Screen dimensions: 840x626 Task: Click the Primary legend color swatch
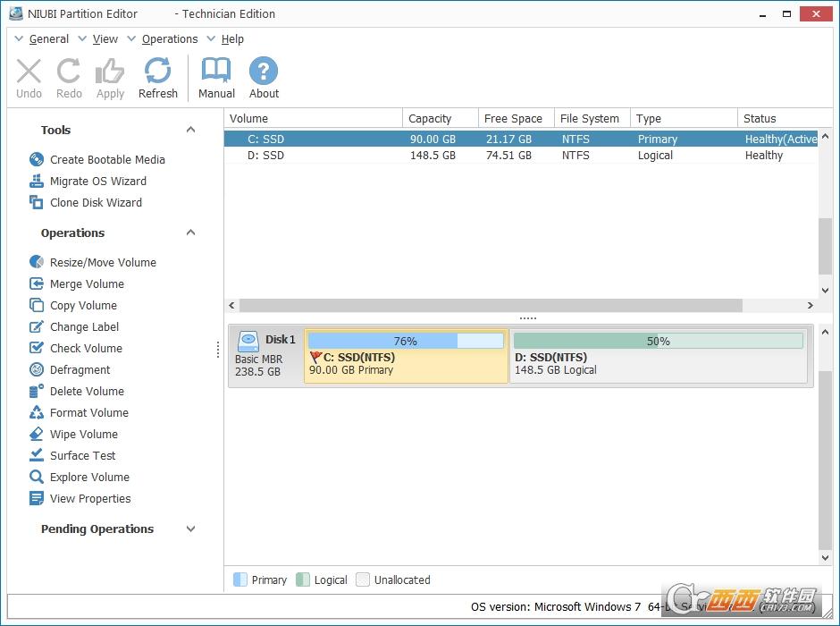click(x=240, y=579)
